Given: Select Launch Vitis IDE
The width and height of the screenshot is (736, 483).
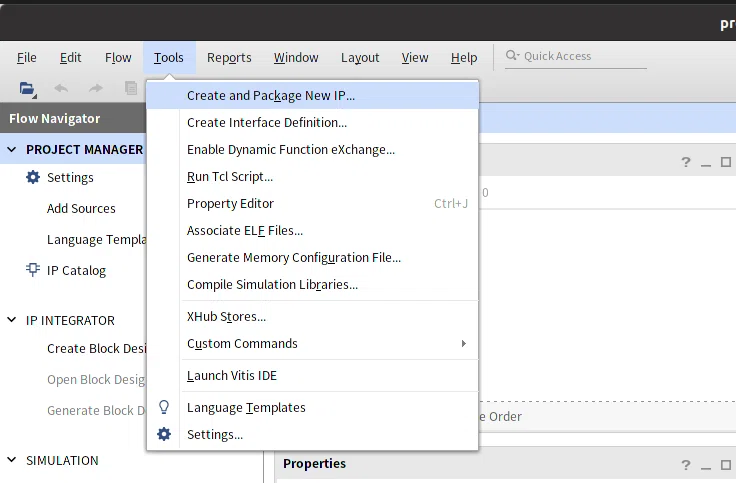Looking at the screenshot, I should click(313, 376).
